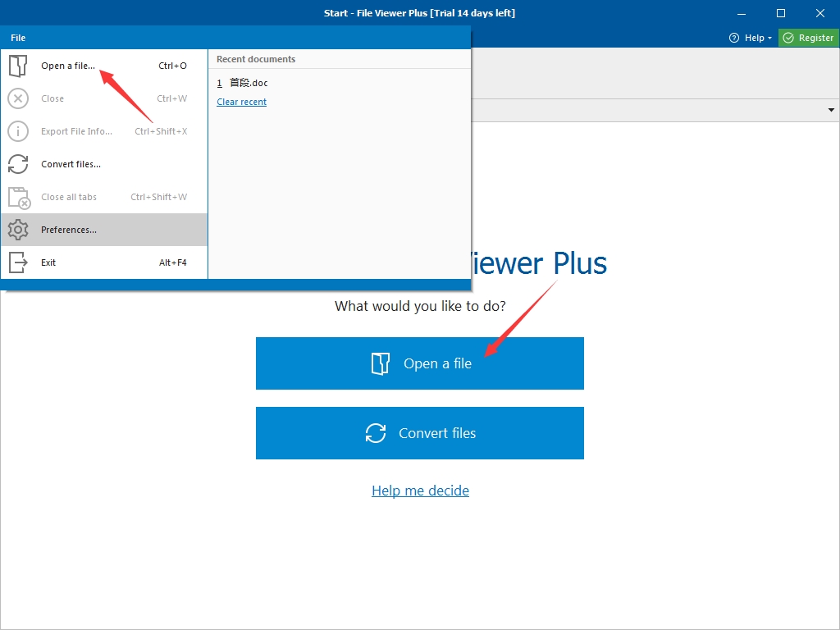Follow the Help me decide link
840x630 pixels.
coord(421,491)
